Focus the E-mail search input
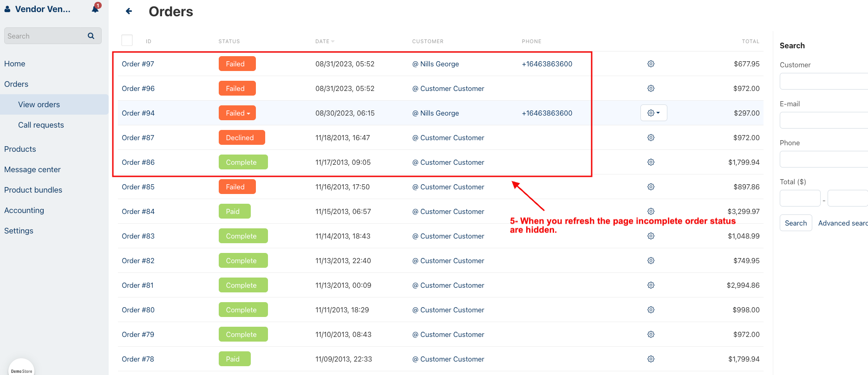Screen dimensions: 868x375 (824, 120)
